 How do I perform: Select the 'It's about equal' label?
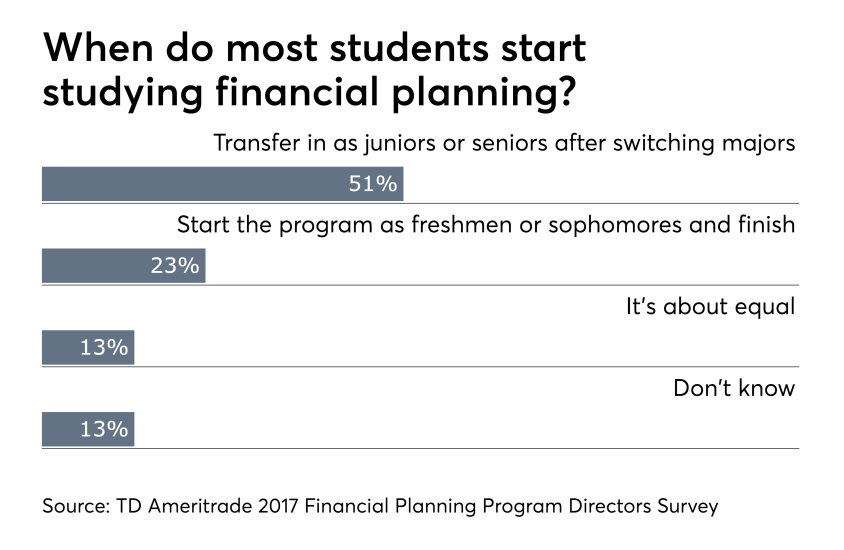pos(710,306)
